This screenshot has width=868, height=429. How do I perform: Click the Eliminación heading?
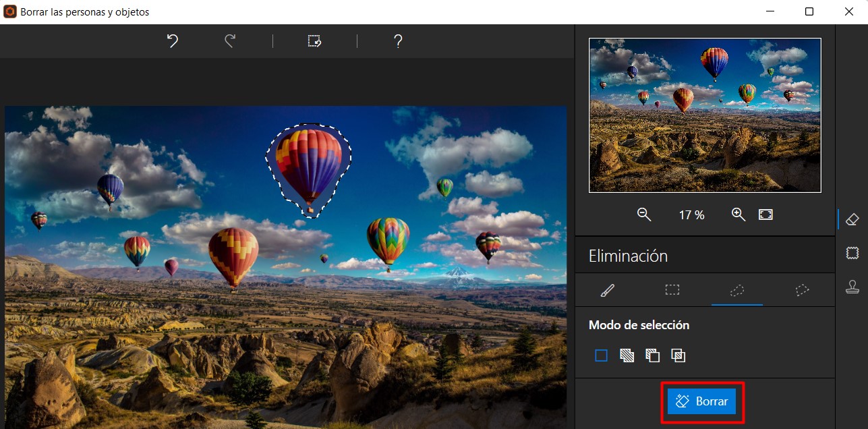coord(628,256)
